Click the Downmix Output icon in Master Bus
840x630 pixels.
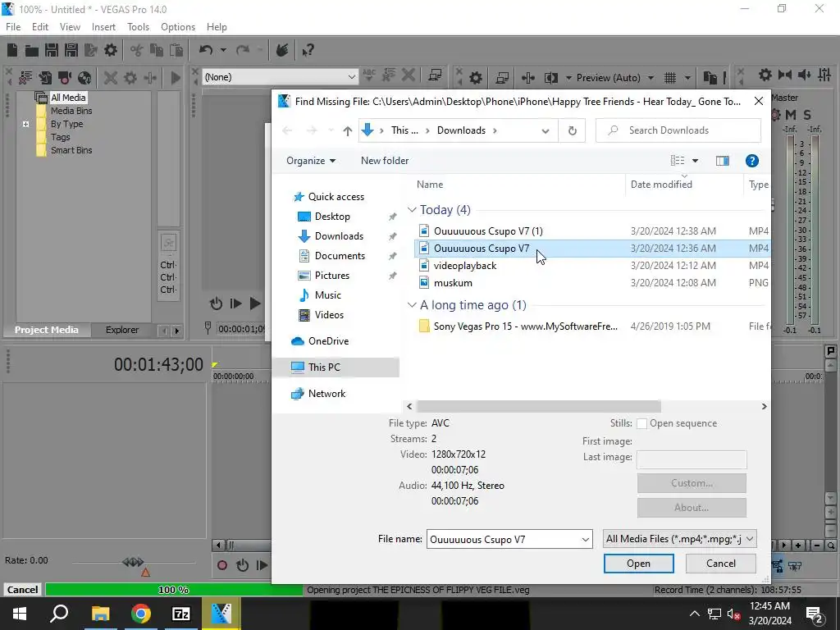click(x=785, y=75)
